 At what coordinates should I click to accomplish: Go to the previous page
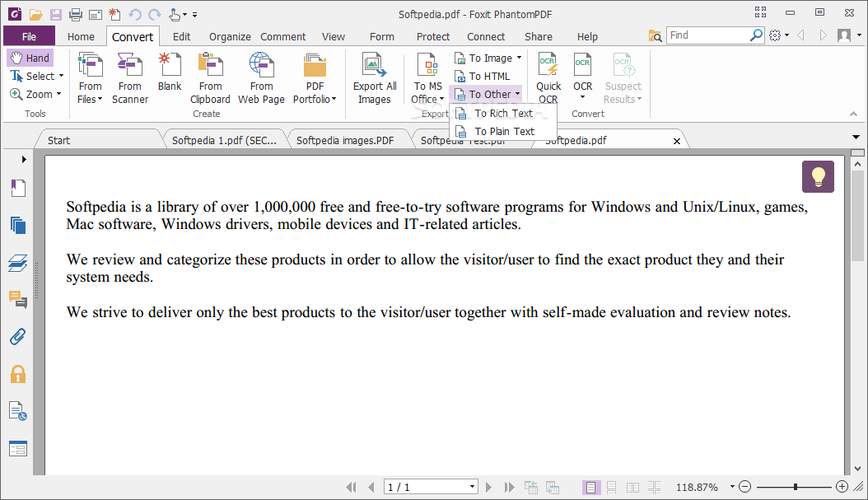[x=371, y=488]
